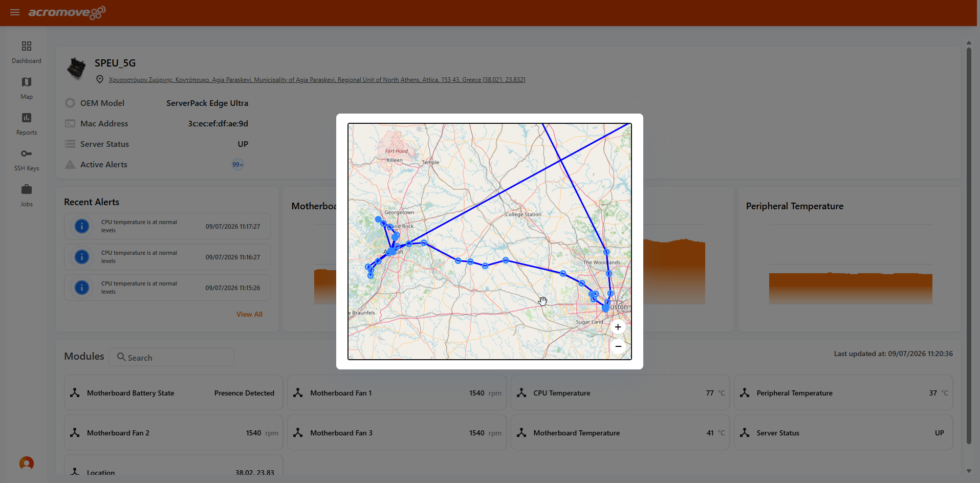The width and height of the screenshot is (980, 483).
Task: Click the Recent Alerts heading
Action: point(92,202)
